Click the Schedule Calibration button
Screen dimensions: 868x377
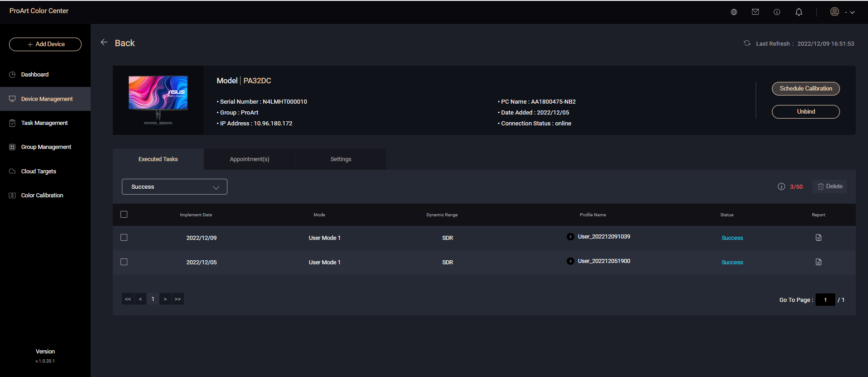pyautogui.click(x=805, y=89)
